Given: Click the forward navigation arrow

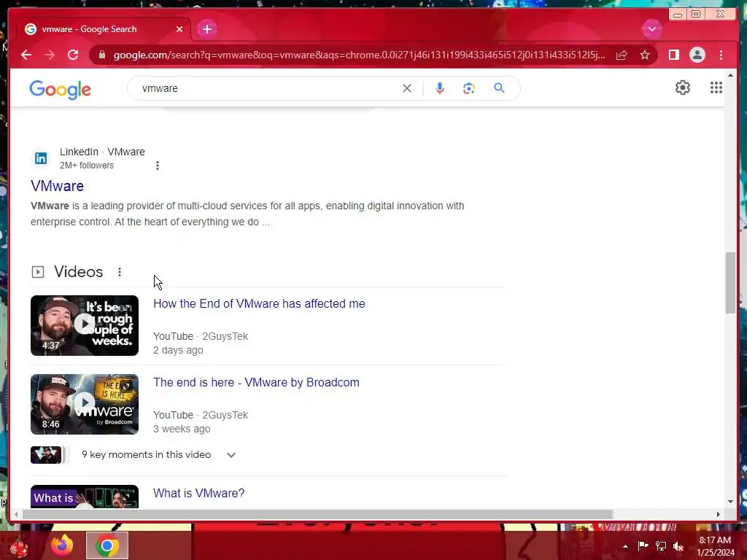Looking at the screenshot, I should point(50,55).
